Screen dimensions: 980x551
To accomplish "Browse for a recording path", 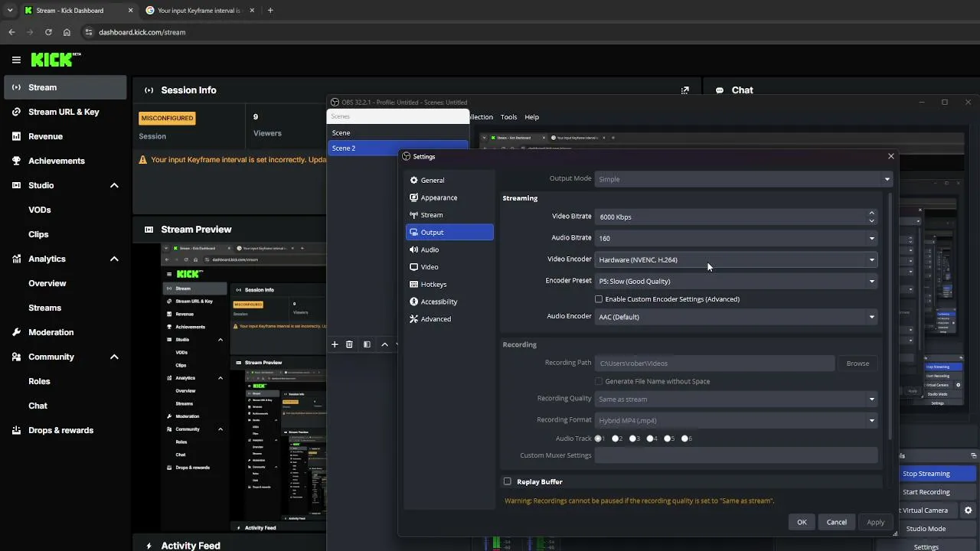I will [x=857, y=364].
